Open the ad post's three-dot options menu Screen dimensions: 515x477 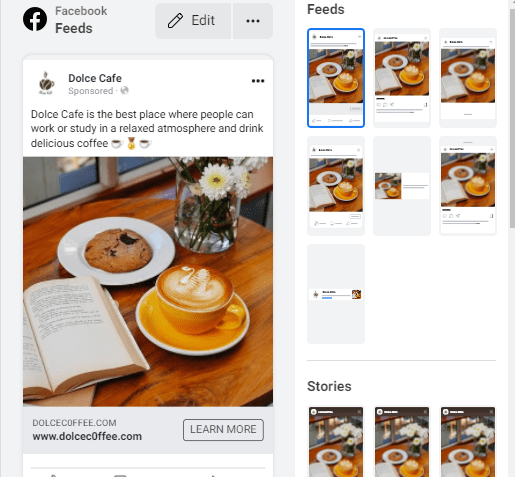pos(258,81)
